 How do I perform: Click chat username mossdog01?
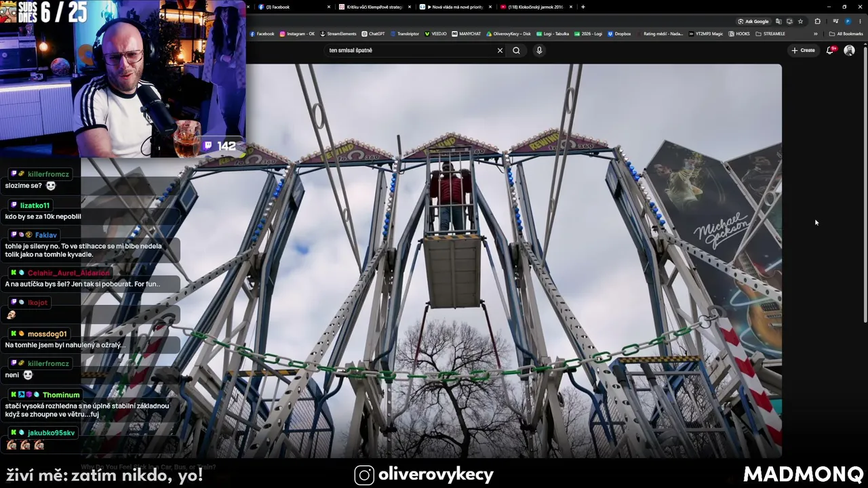point(47,334)
